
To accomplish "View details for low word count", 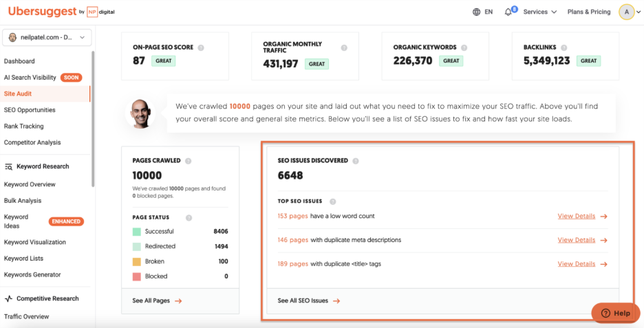I will click(x=577, y=216).
